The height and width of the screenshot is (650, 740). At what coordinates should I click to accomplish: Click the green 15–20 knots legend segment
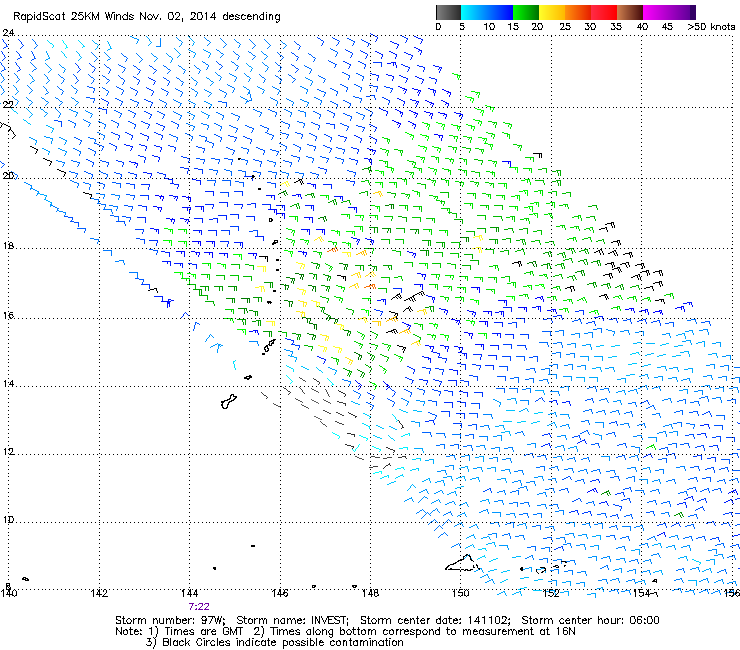[526, 12]
